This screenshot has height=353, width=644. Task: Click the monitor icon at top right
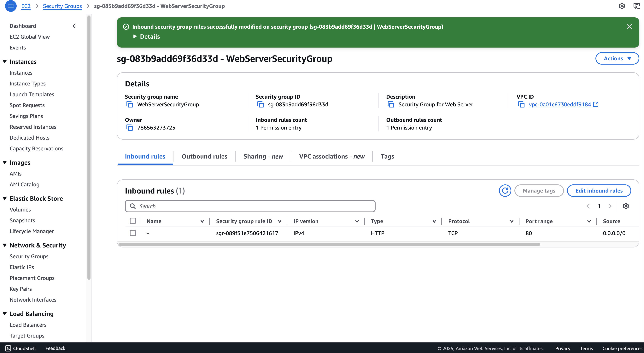coord(636,6)
